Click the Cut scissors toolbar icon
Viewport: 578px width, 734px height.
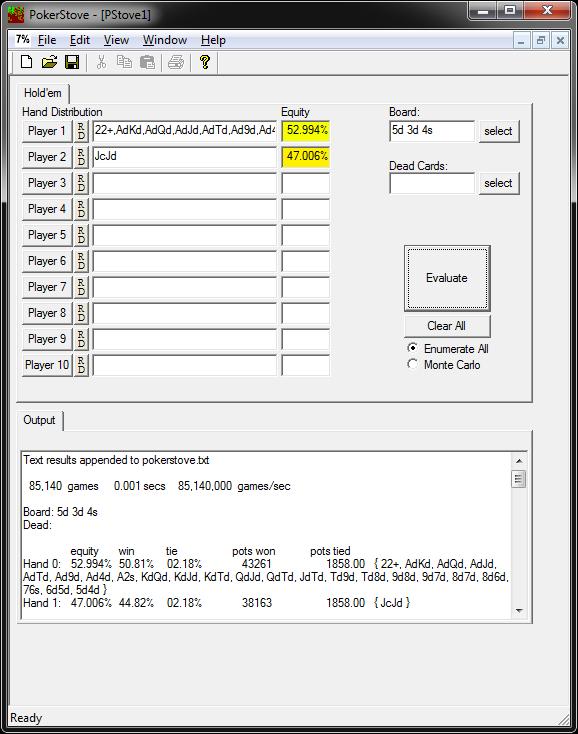[101, 62]
